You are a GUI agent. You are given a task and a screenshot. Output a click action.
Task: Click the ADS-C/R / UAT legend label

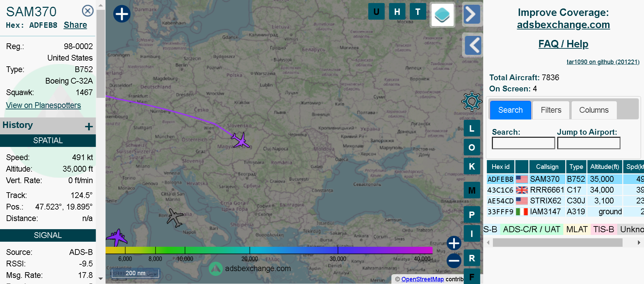tap(531, 229)
